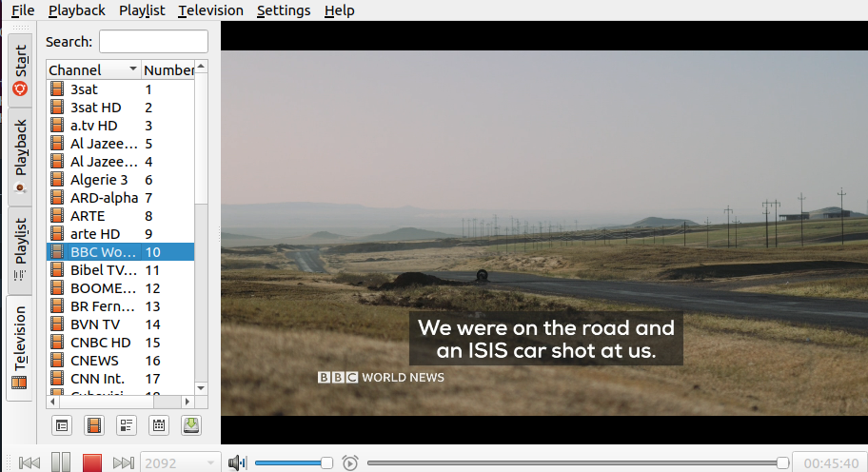Toggle the OSD info button
The height and width of the screenshot is (472, 868).
[x=62, y=425]
